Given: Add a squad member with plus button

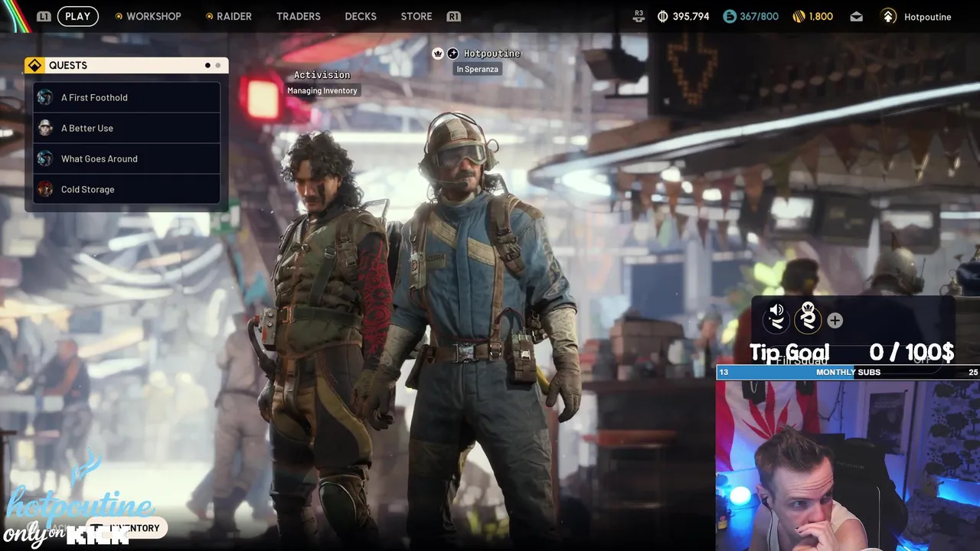Looking at the screenshot, I should coord(835,321).
